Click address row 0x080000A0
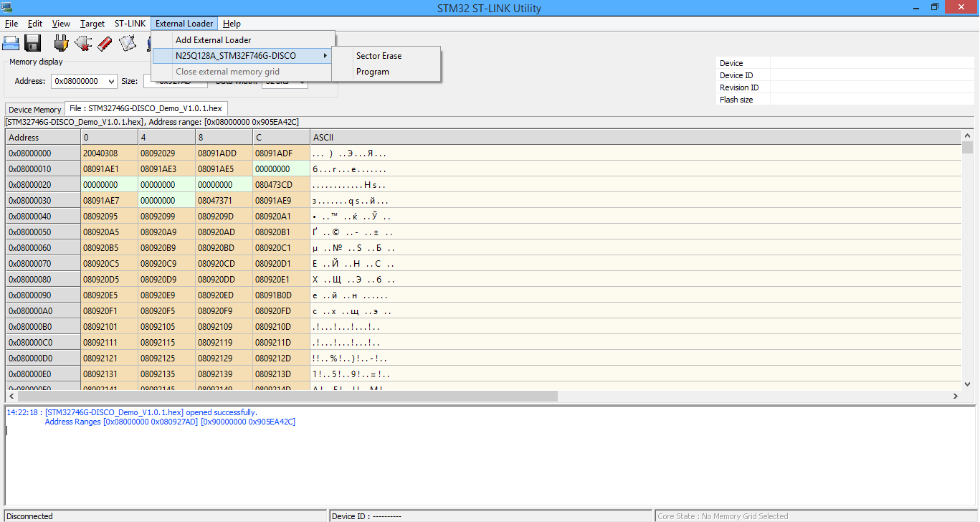The image size is (980, 522). point(43,310)
